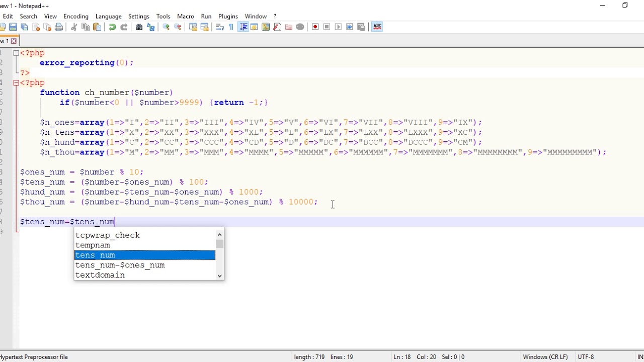The image size is (644, 362).
Task: Click the autocomplete list down arrow
Action: point(219,276)
